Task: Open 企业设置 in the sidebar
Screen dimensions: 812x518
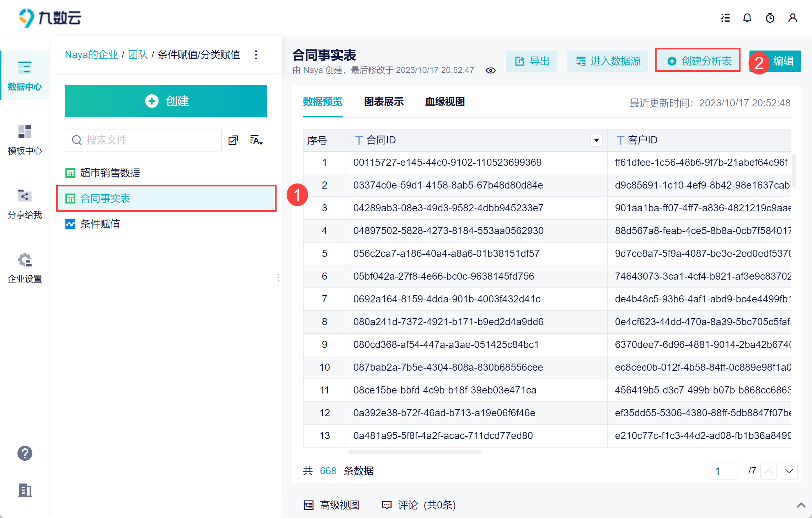Action: 25,268
